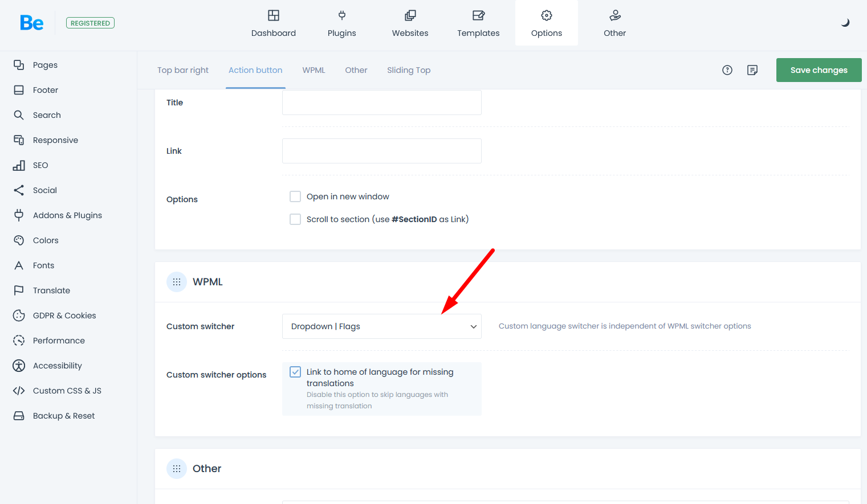Open the Websites icon in top navigation

410,15
